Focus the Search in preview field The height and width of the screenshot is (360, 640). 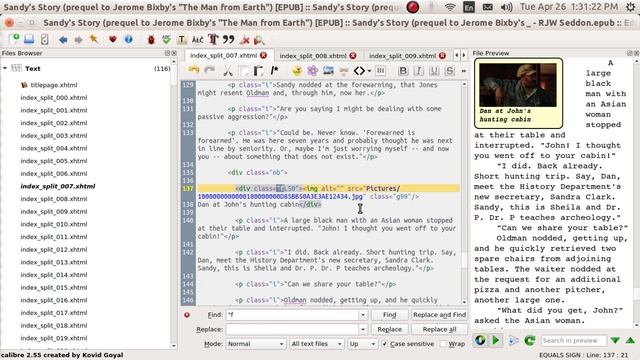click(x=573, y=340)
